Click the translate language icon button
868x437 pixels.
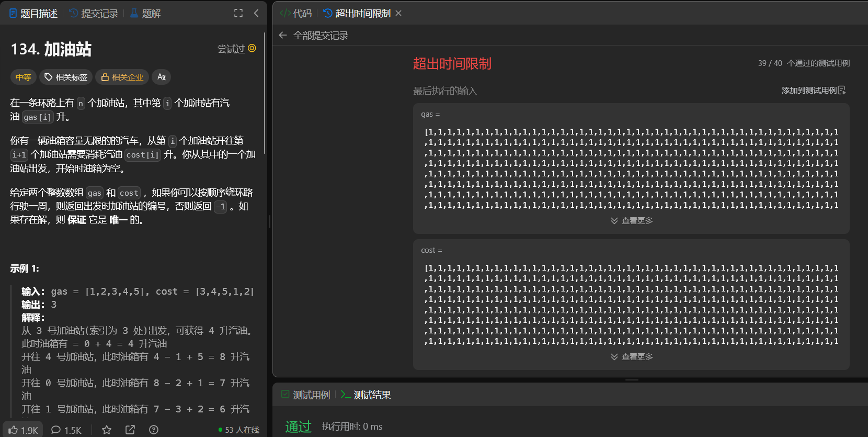pos(161,77)
